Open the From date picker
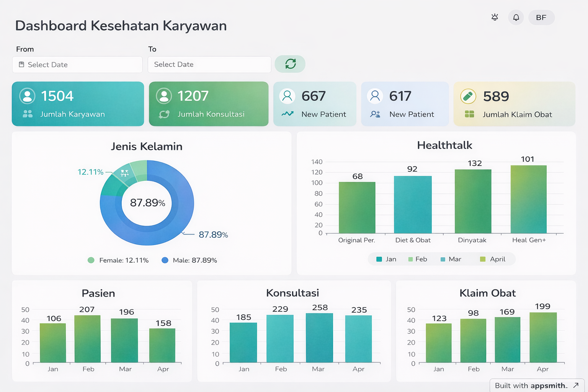The height and width of the screenshot is (392, 588). [x=77, y=64]
